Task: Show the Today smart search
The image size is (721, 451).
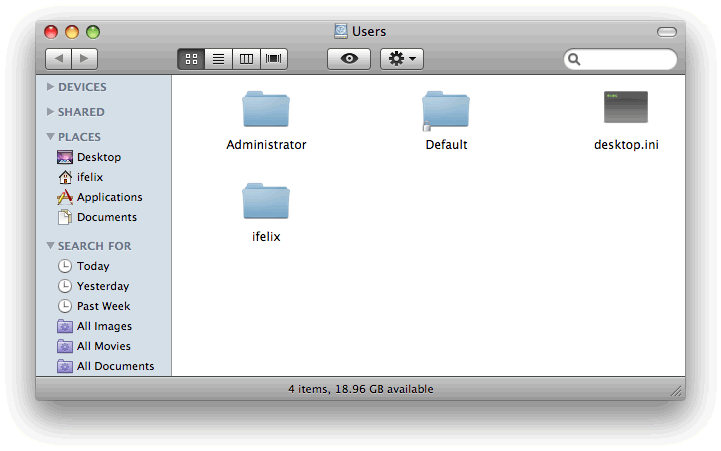Action: [x=93, y=266]
